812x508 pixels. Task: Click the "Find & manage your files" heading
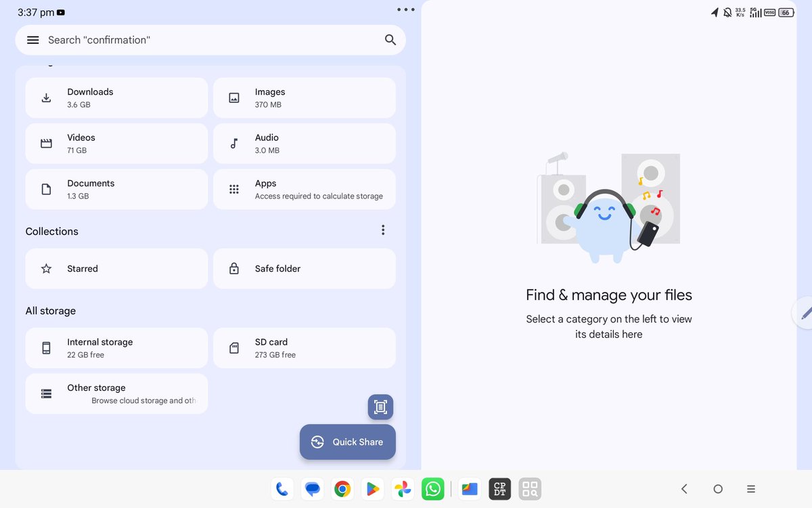click(609, 295)
